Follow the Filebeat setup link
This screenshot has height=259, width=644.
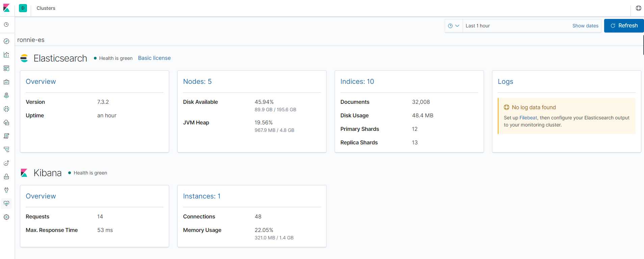(x=528, y=118)
